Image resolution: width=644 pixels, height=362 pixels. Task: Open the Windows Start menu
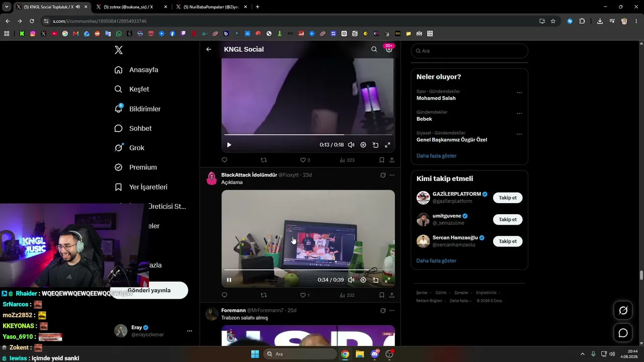point(255,354)
